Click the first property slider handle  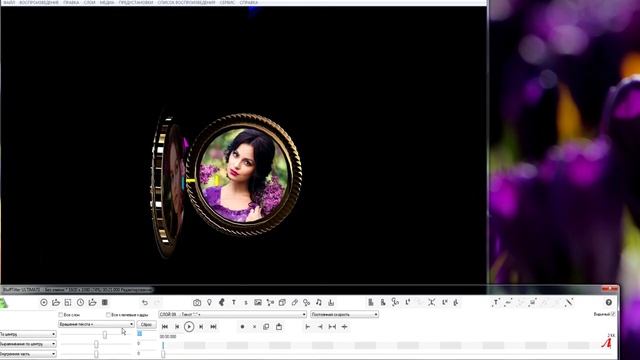[x=105, y=335]
